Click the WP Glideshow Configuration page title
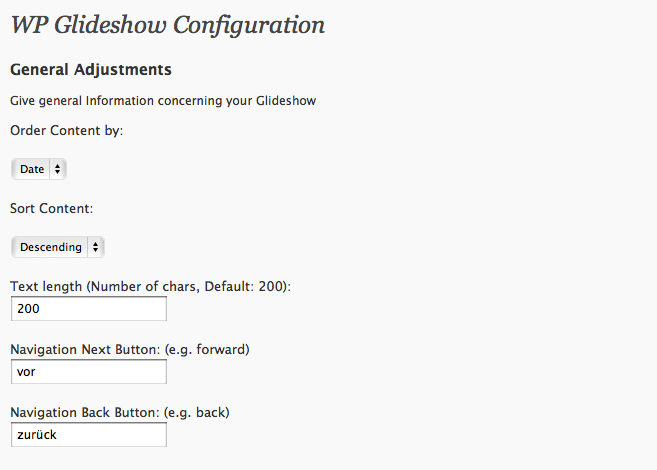 pos(167,24)
